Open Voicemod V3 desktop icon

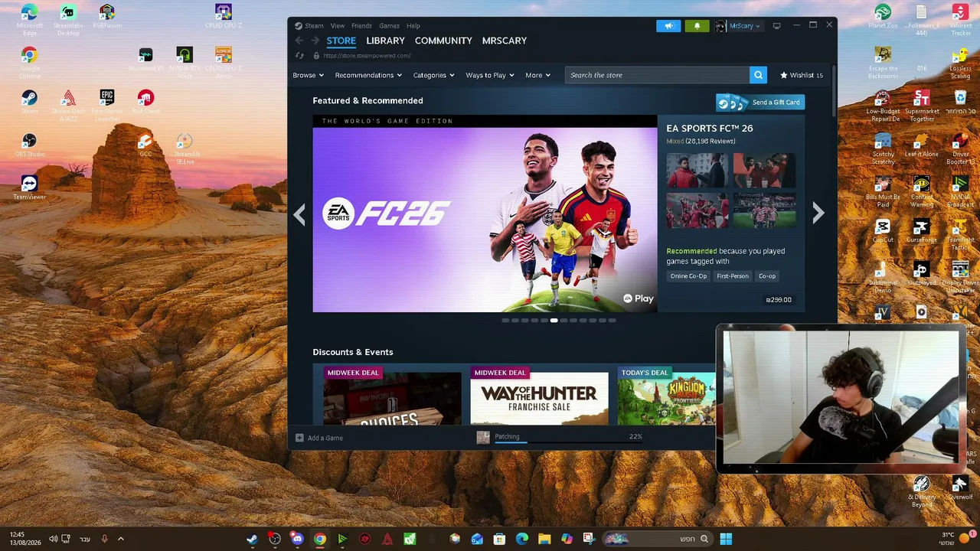(x=145, y=59)
